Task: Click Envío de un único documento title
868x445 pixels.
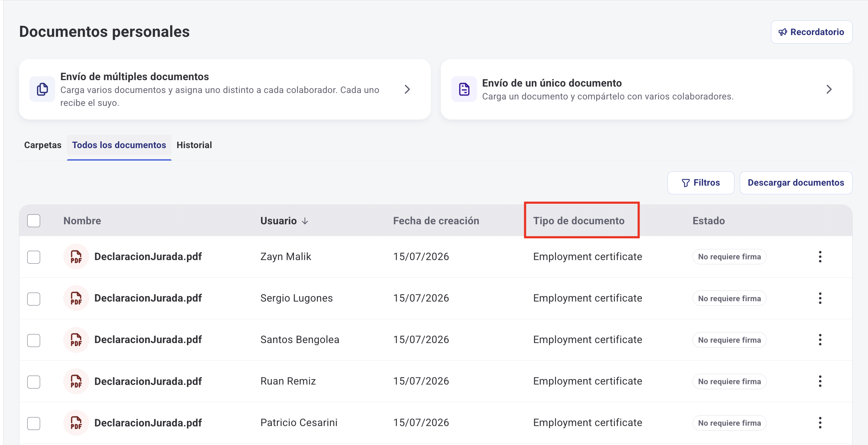Action: [x=552, y=83]
